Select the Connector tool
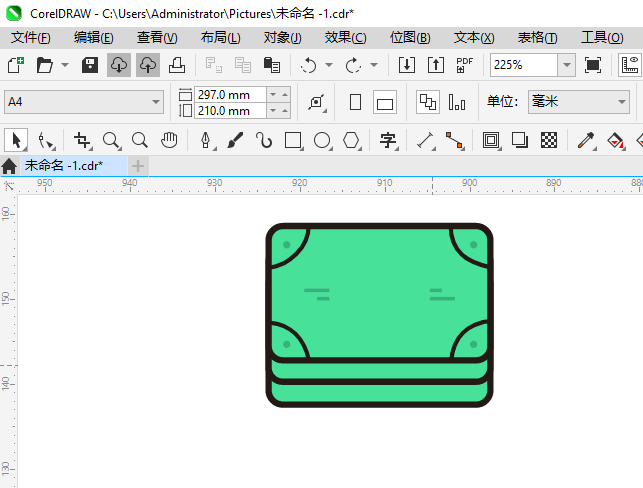Screen dimensions: 643x488 [454, 140]
